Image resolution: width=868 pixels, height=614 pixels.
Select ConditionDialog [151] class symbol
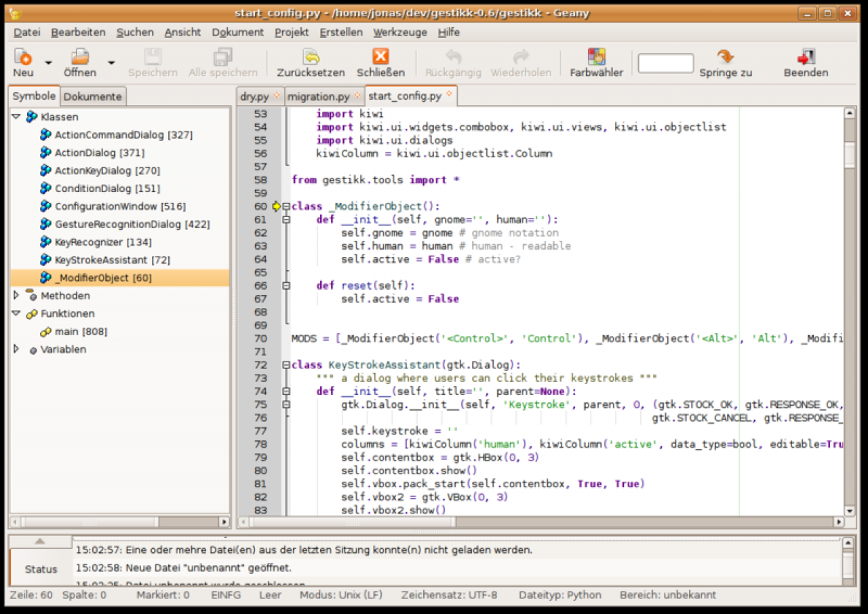click(x=107, y=189)
